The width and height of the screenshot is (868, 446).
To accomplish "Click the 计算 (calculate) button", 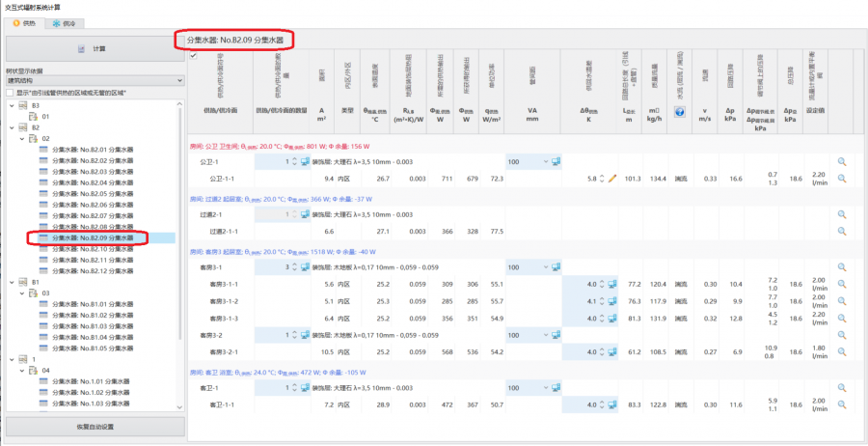I will tap(93, 48).
